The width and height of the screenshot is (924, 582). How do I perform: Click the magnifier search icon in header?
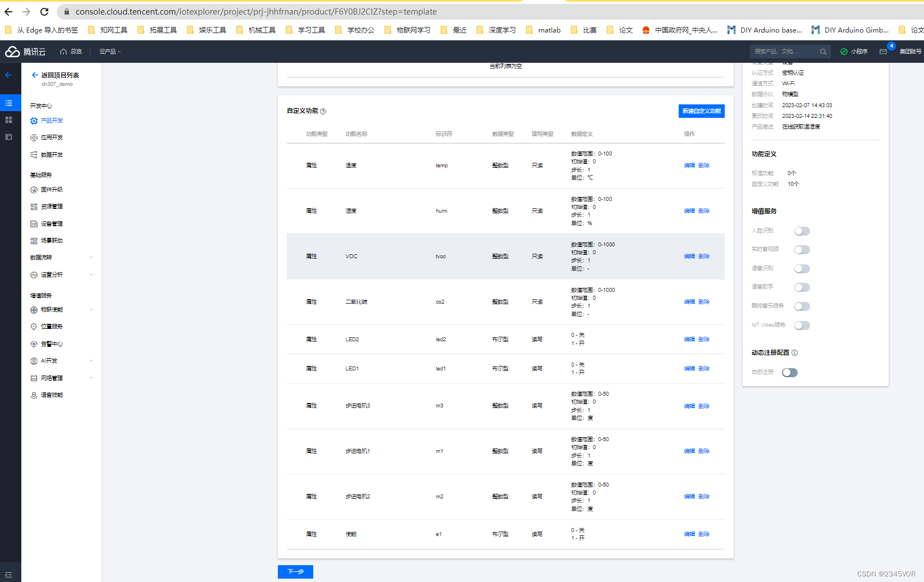(x=823, y=52)
